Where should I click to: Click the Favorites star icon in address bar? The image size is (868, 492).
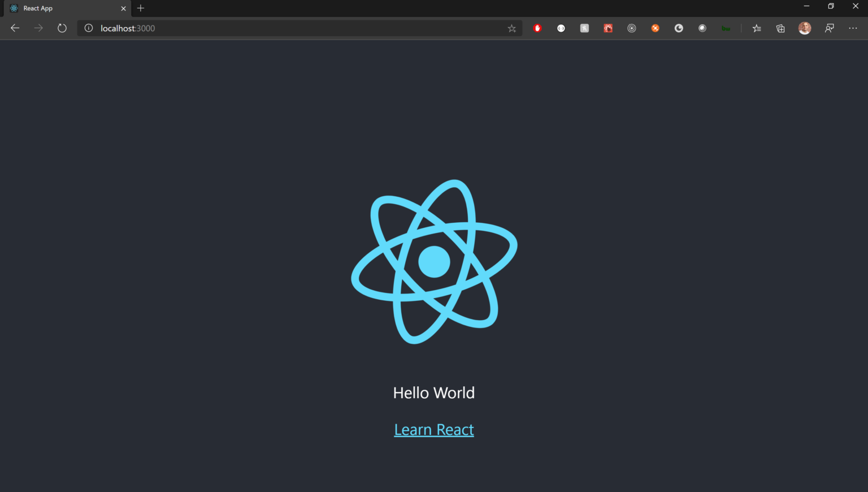pyautogui.click(x=511, y=28)
